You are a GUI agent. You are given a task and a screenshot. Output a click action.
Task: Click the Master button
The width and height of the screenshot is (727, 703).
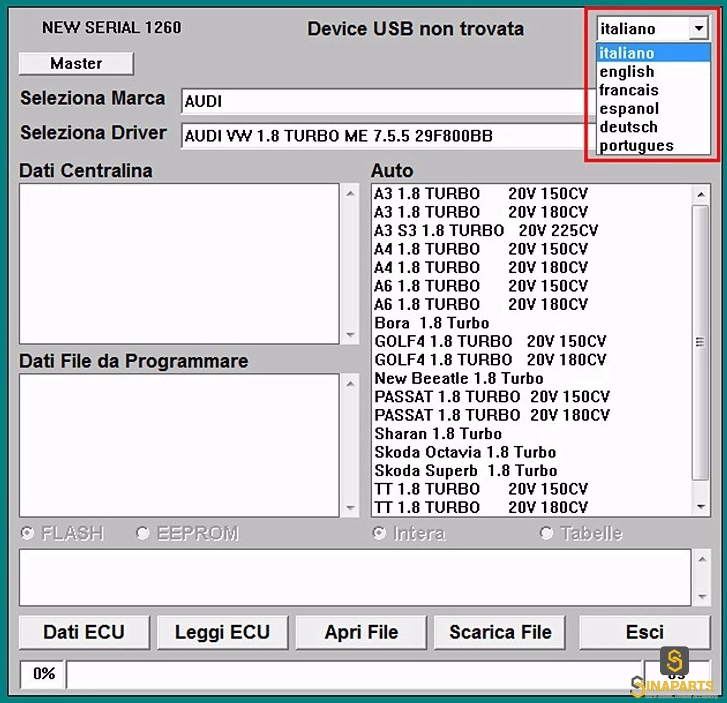click(x=76, y=64)
